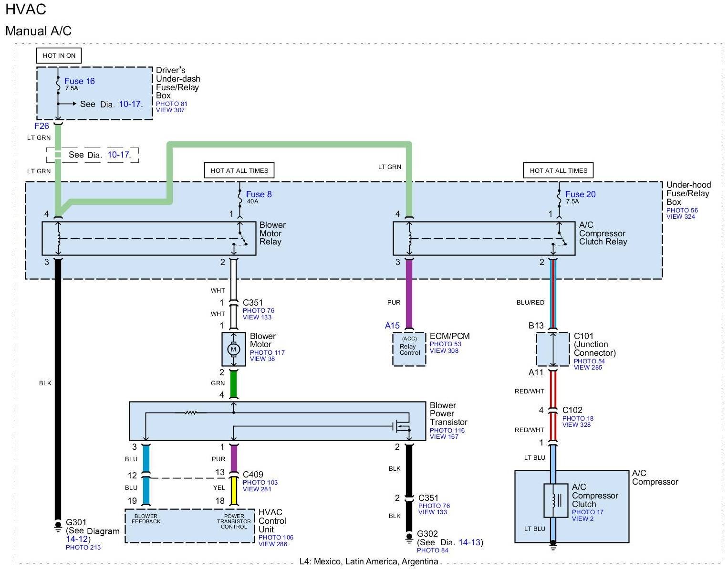Open the PHOTO 213 link
The height and width of the screenshot is (572, 728).
83,547
